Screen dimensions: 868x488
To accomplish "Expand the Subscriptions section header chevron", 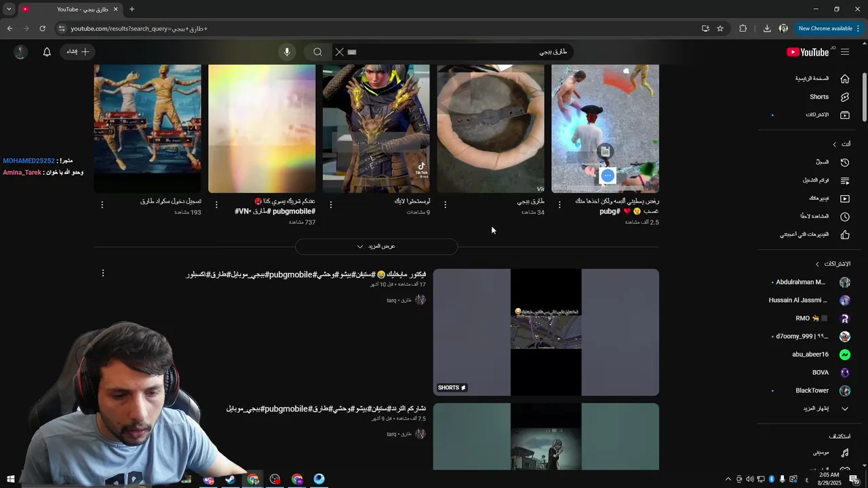I will 817,264.
